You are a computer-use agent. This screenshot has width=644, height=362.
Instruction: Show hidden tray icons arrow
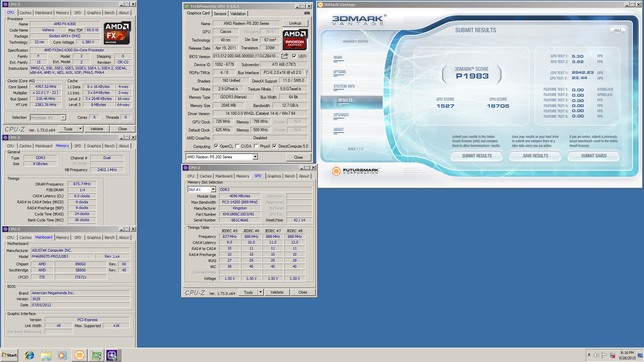point(589,355)
